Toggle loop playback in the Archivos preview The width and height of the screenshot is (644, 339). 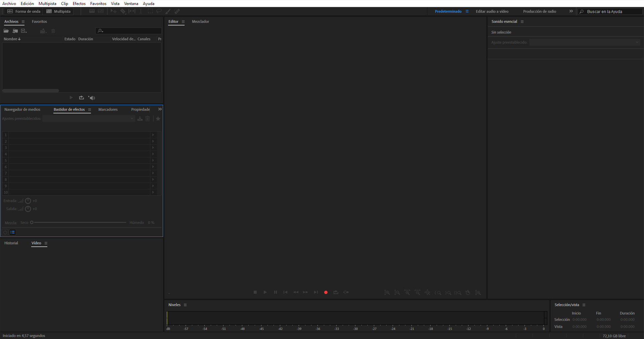[81, 98]
